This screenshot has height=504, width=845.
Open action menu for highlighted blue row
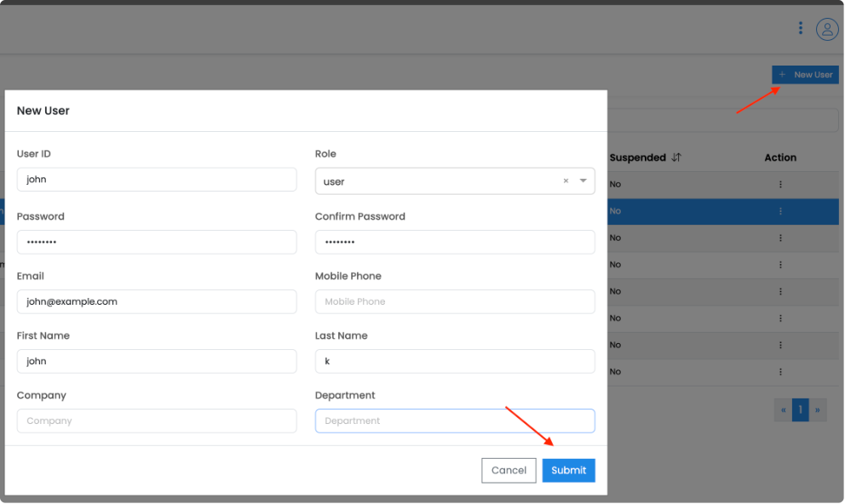(x=780, y=211)
